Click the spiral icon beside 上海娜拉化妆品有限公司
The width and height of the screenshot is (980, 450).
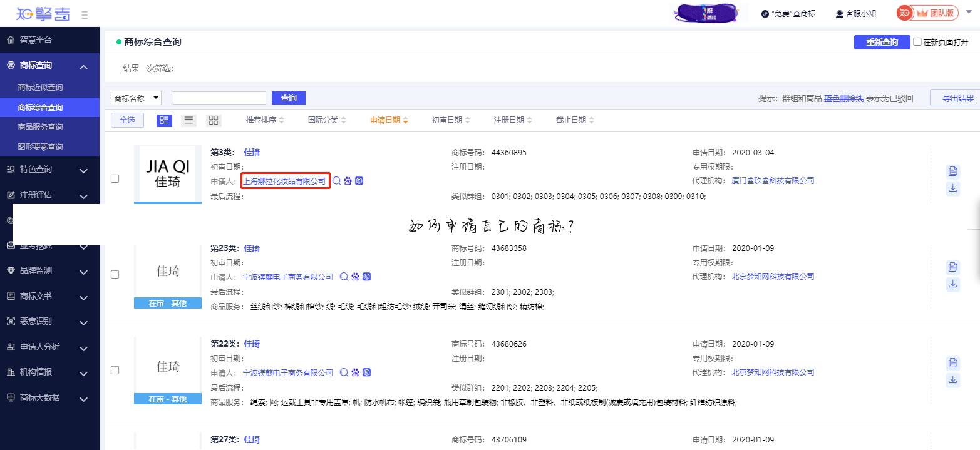click(359, 181)
